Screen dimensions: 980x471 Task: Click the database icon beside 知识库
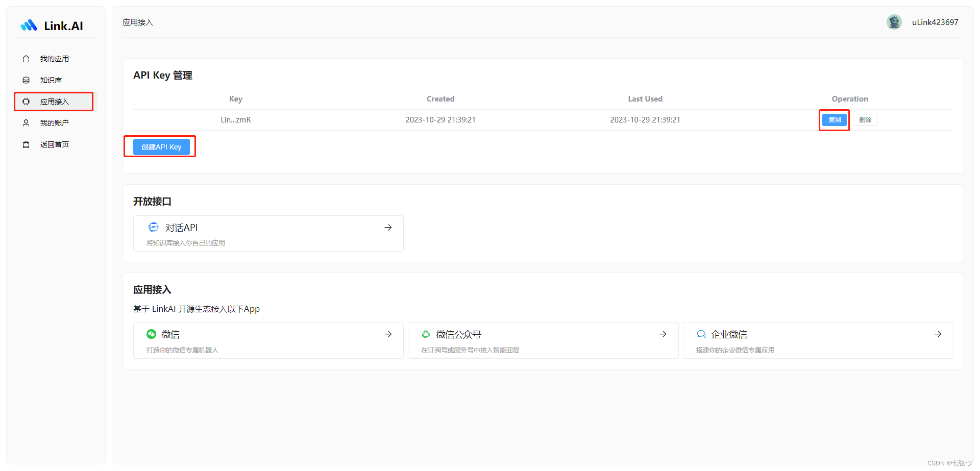[x=26, y=80]
